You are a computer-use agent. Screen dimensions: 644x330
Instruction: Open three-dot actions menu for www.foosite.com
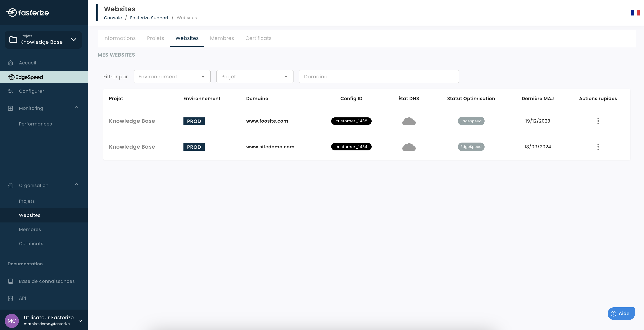click(598, 121)
